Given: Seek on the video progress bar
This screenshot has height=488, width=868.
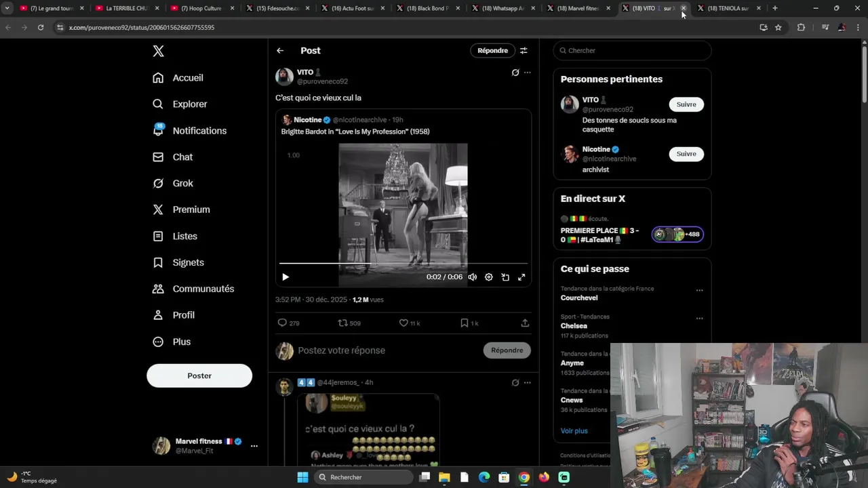Looking at the screenshot, I should (x=403, y=263).
